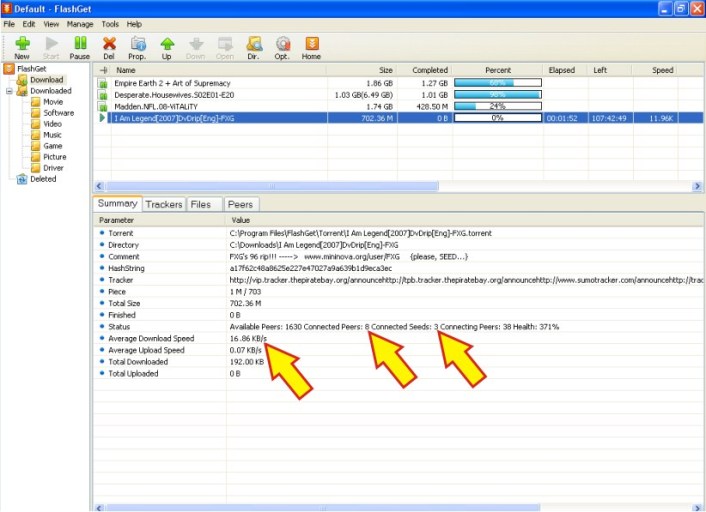Click the status icon of Desperate.Housewives row

[103, 95]
